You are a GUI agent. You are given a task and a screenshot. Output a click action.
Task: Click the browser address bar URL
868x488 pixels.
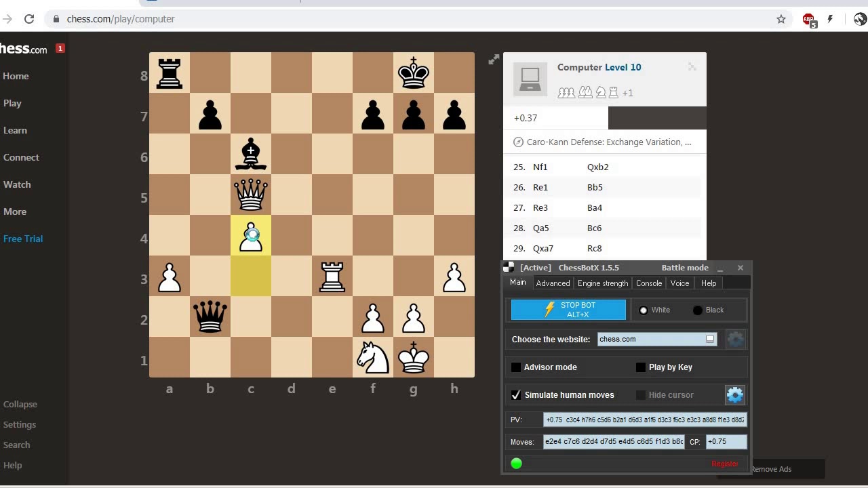coord(121,19)
